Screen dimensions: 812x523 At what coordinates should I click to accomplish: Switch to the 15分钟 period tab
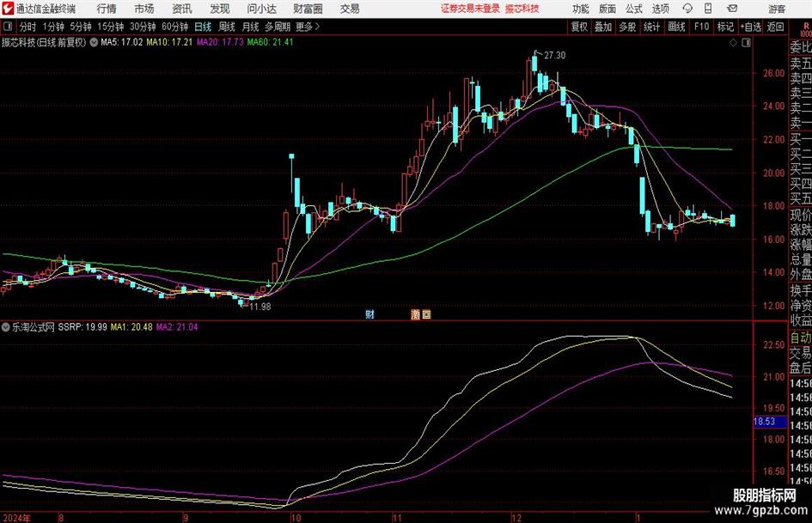(111, 27)
